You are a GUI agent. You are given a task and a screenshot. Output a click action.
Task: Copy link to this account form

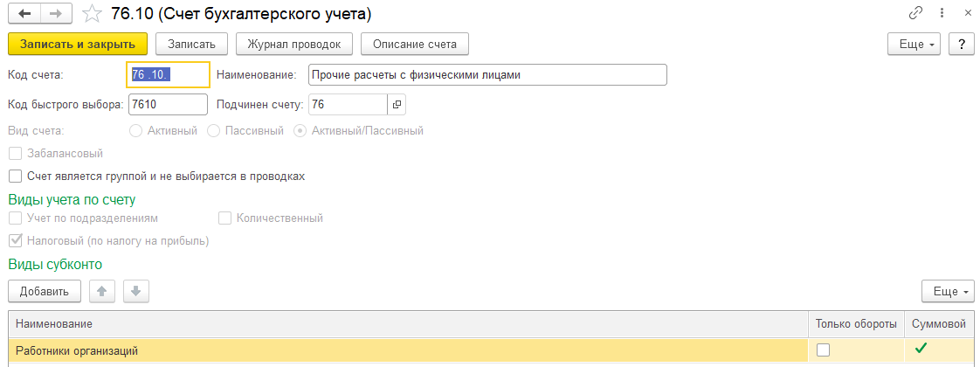pyautogui.click(x=916, y=14)
